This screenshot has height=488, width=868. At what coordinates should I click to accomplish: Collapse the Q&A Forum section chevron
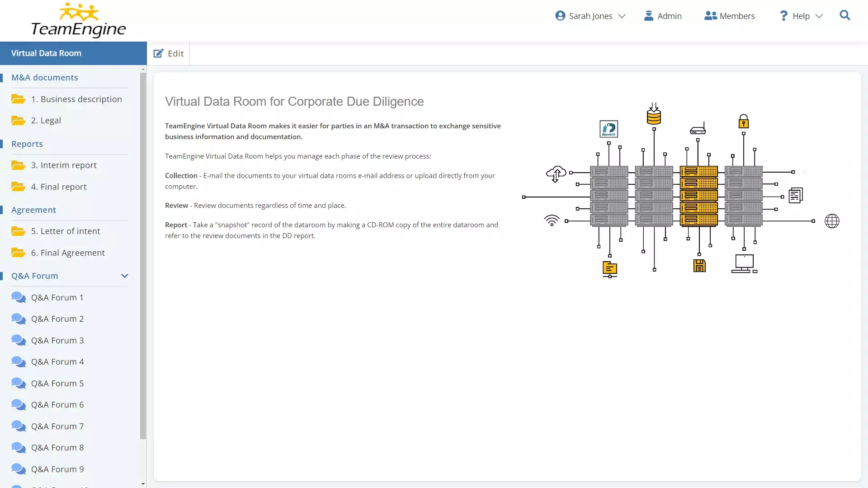125,276
